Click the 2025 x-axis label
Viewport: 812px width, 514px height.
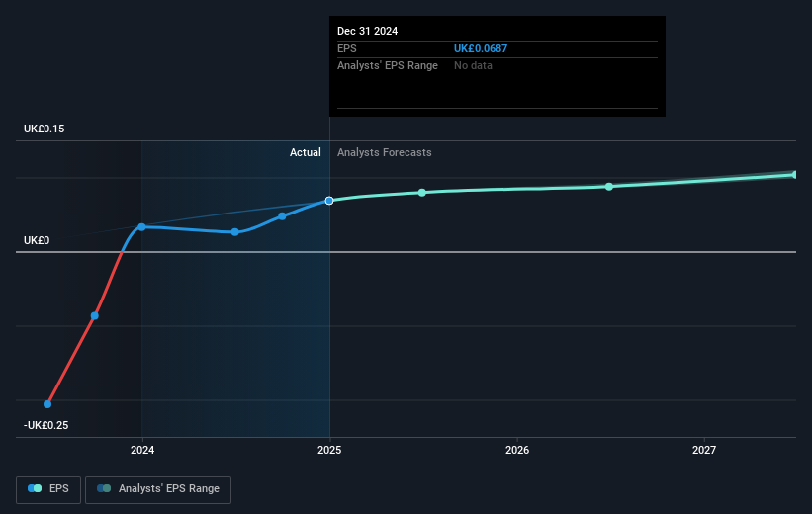tap(329, 450)
